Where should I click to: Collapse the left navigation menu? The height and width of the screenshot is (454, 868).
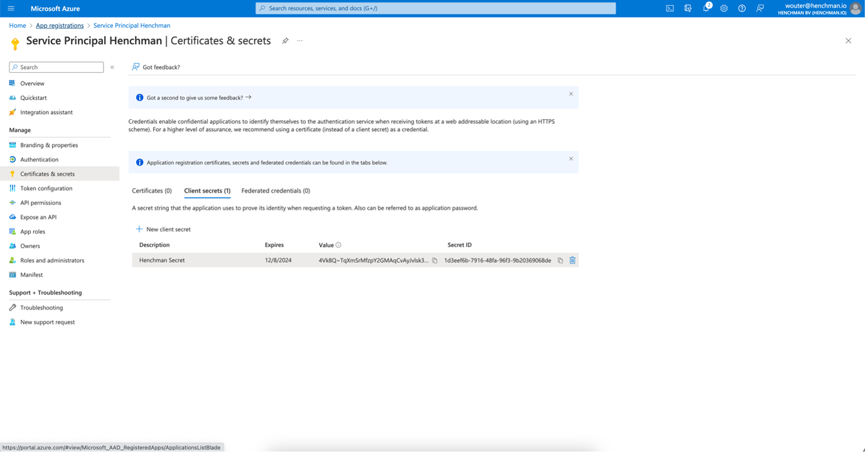point(113,67)
